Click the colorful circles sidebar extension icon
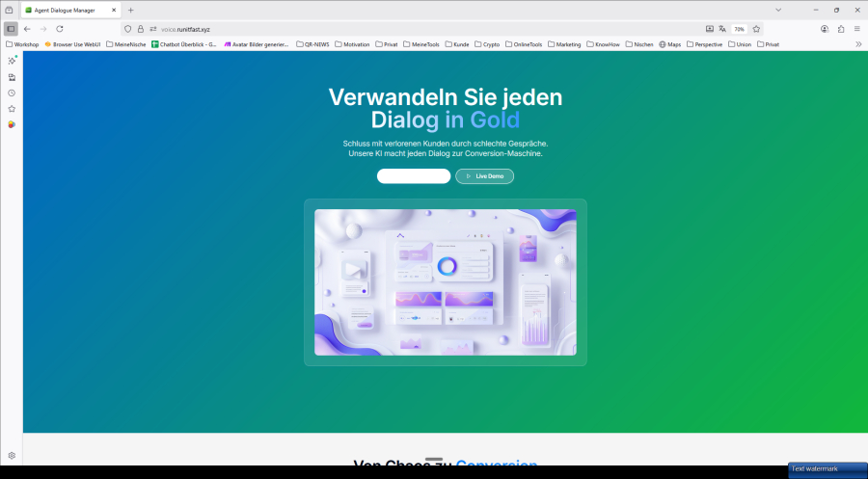This screenshot has height=479, width=868. (x=12, y=124)
